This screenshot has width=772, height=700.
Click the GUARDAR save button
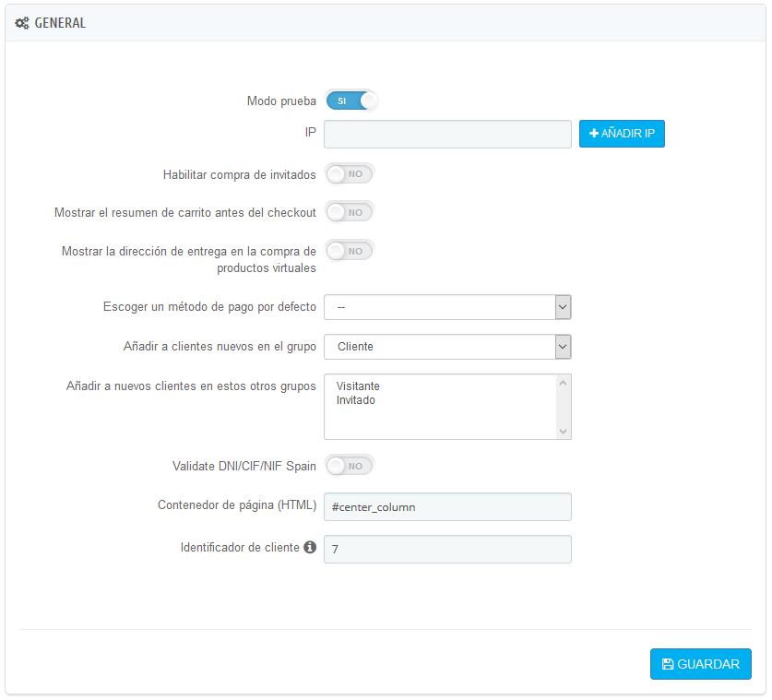700,664
